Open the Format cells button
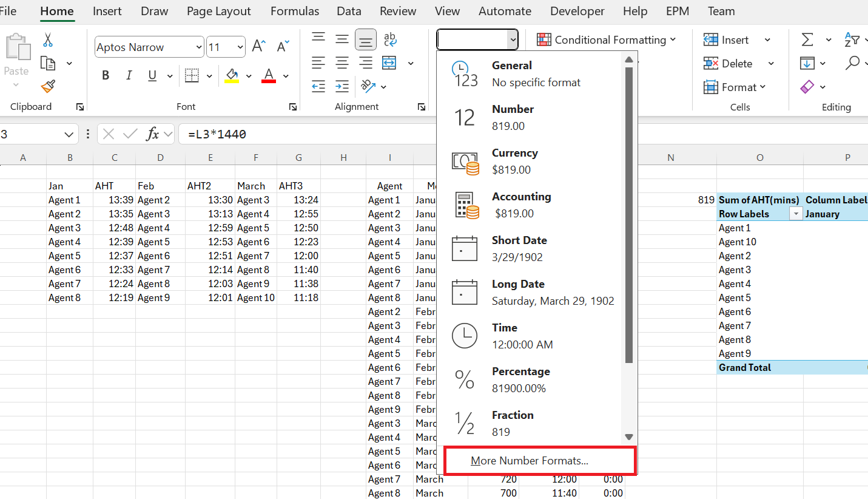Screen dimensions: 868x499 coord(735,87)
